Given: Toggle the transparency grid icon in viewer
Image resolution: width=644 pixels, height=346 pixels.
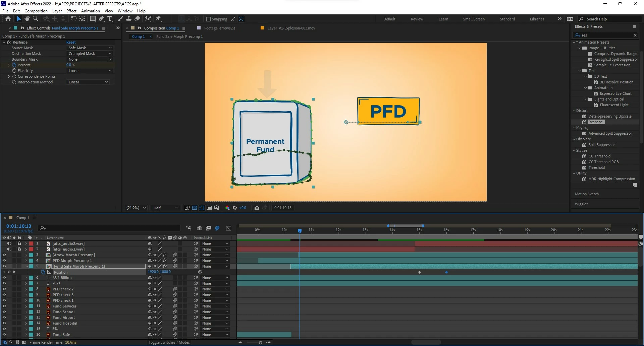Looking at the screenshot, I should point(195,208).
